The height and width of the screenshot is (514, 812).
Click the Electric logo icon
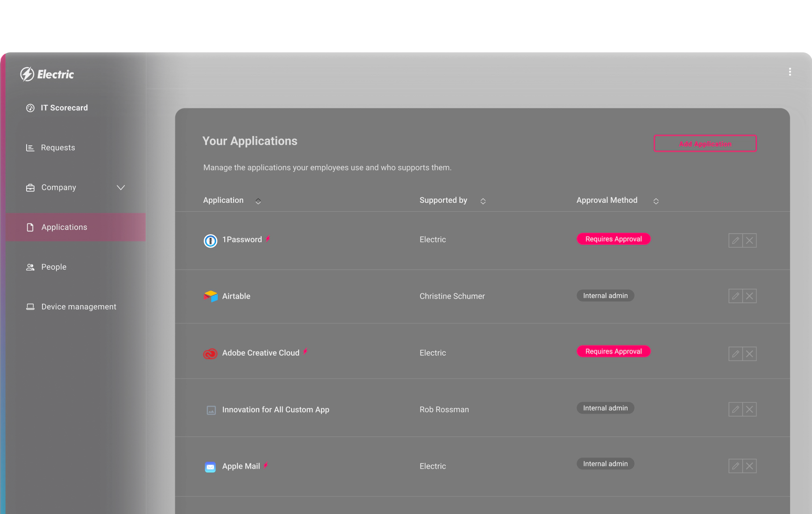pyautogui.click(x=27, y=74)
